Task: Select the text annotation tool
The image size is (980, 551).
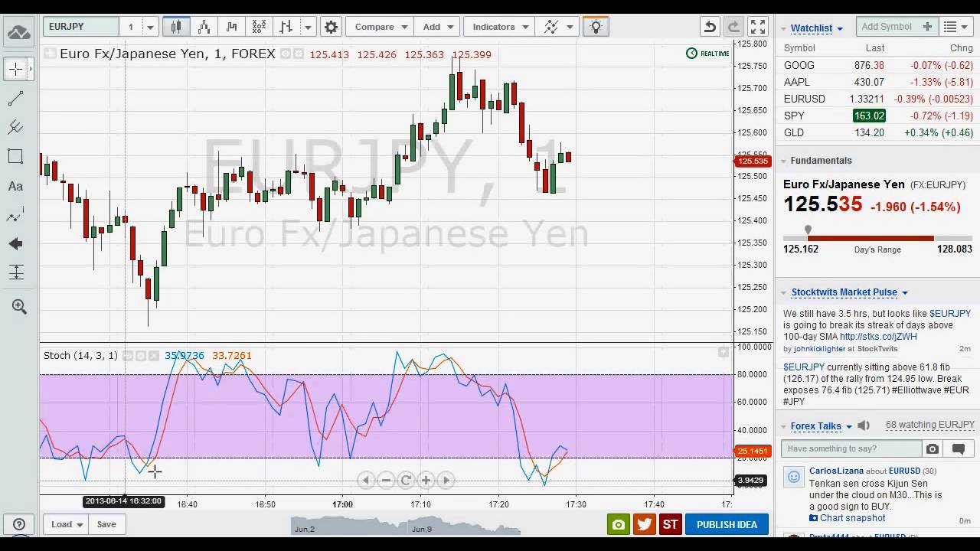Action: pyautogui.click(x=15, y=186)
